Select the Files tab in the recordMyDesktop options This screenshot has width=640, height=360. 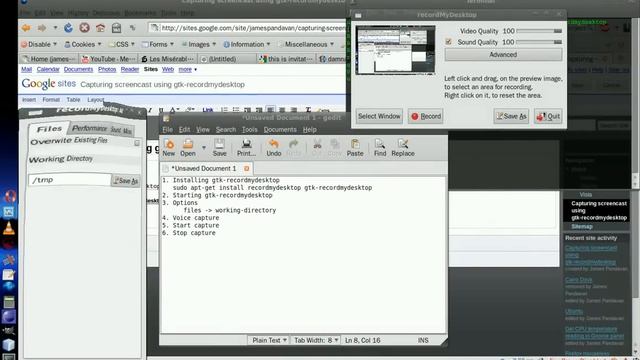(49, 129)
